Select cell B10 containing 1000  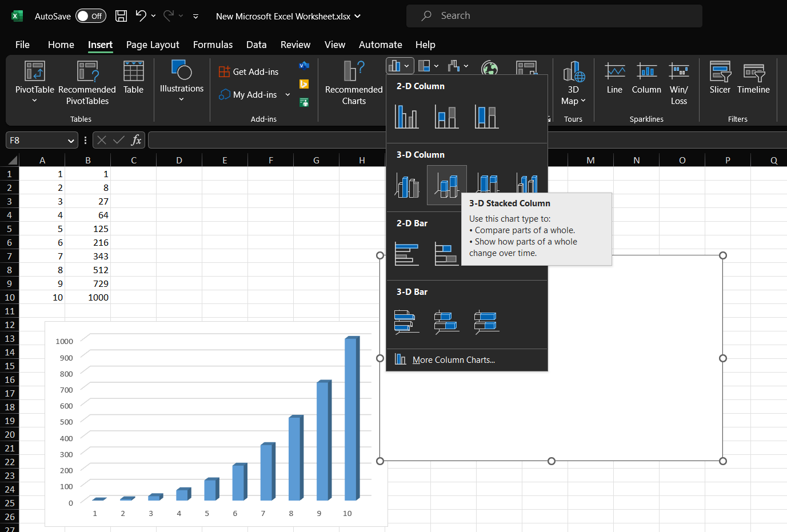click(88, 297)
